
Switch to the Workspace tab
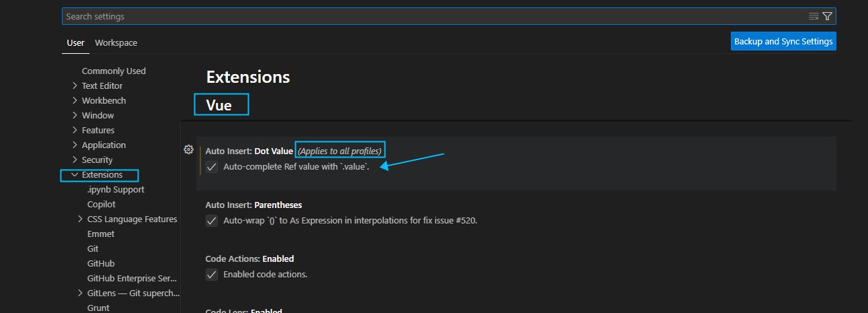click(x=116, y=43)
